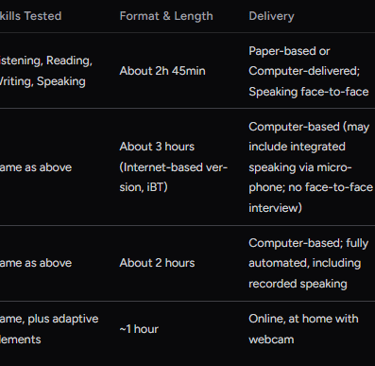Click "Computer-based; fully automated" delivery cell
375x366 pixels.
pyautogui.click(x=308, y=253)
